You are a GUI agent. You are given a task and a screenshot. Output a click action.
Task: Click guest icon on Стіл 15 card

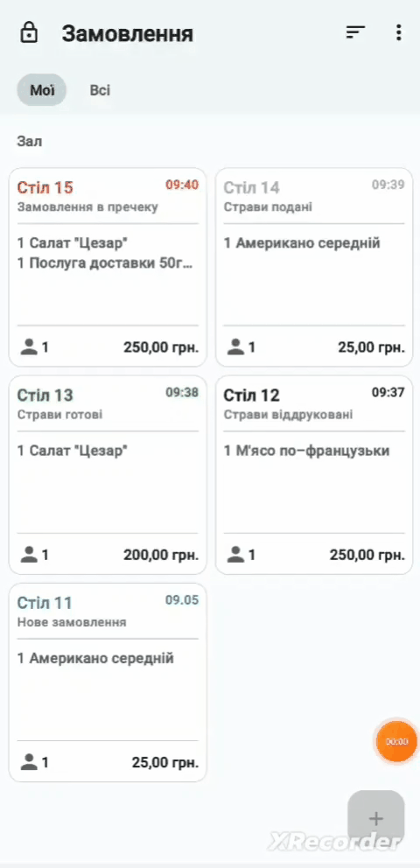(x=29, y=347)
